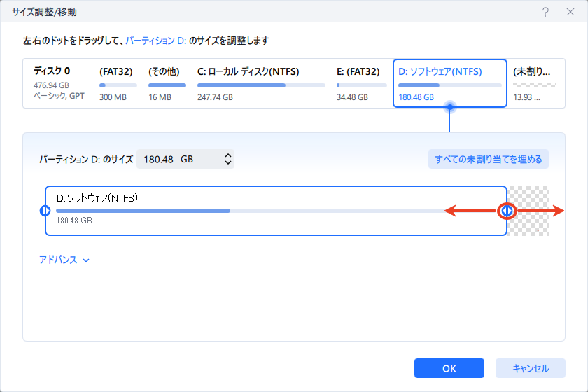Increase partition size with up stepper arrow
This screenshot has width=588, height=392.
228,155
